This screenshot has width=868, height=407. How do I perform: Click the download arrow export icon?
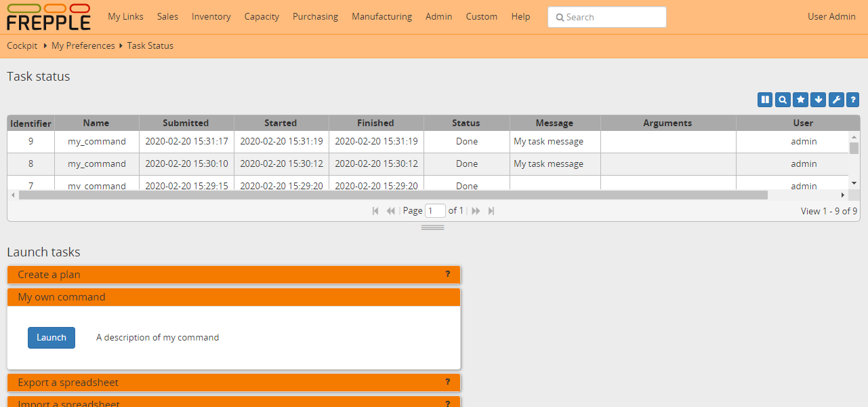(818, 100)
